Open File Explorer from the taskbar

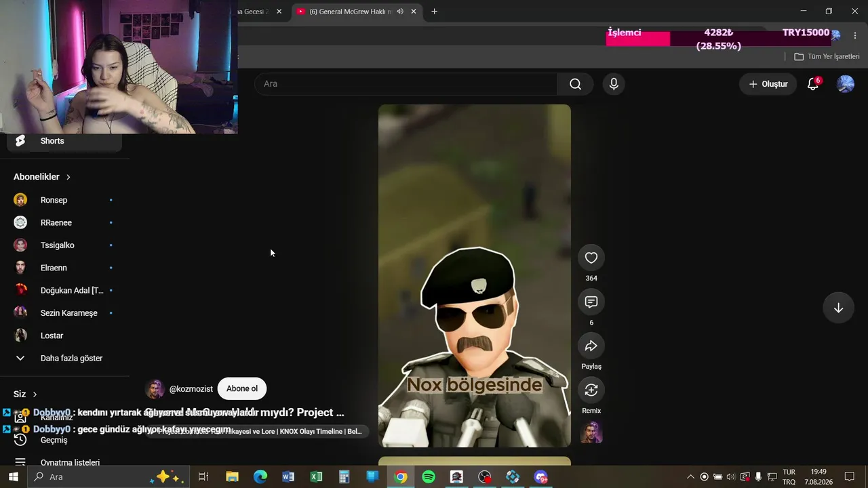[232, 477]
